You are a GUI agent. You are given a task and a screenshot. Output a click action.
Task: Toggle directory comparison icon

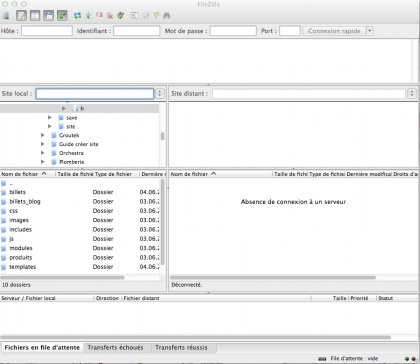coord(146,16)
